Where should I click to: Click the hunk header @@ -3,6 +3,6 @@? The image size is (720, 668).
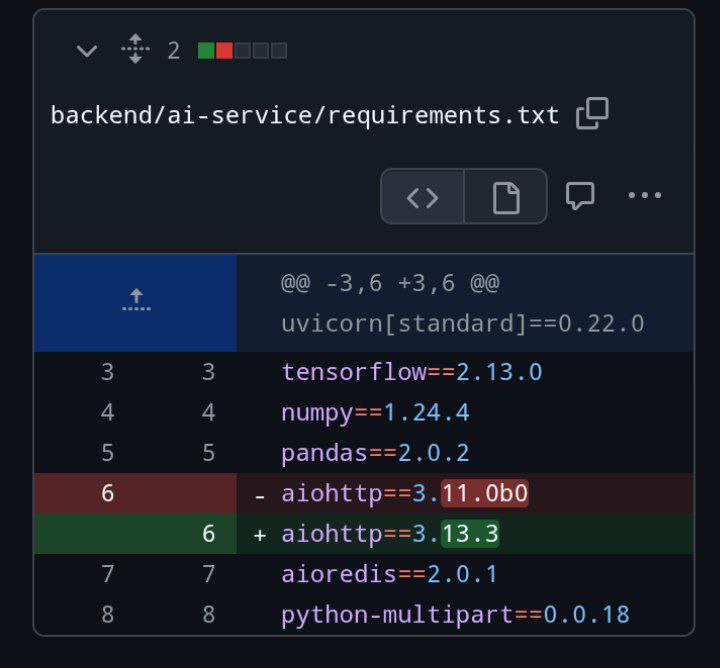[390, 283]
